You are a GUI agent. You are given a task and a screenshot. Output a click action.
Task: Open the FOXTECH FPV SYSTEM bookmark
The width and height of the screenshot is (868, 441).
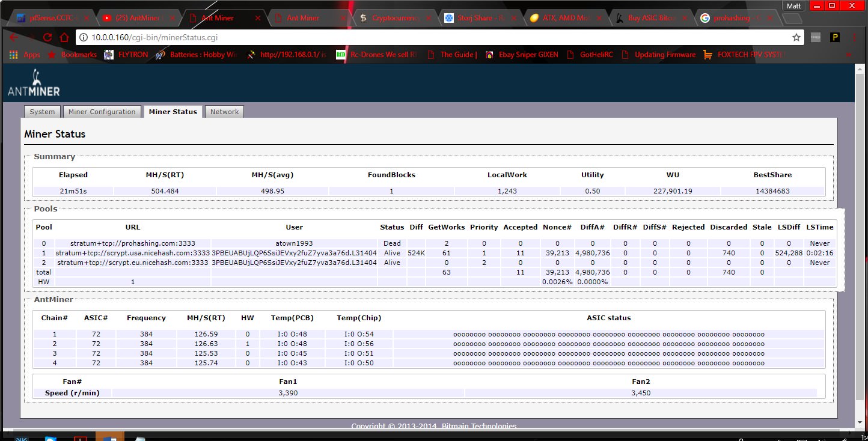click(x=745, y=55)
